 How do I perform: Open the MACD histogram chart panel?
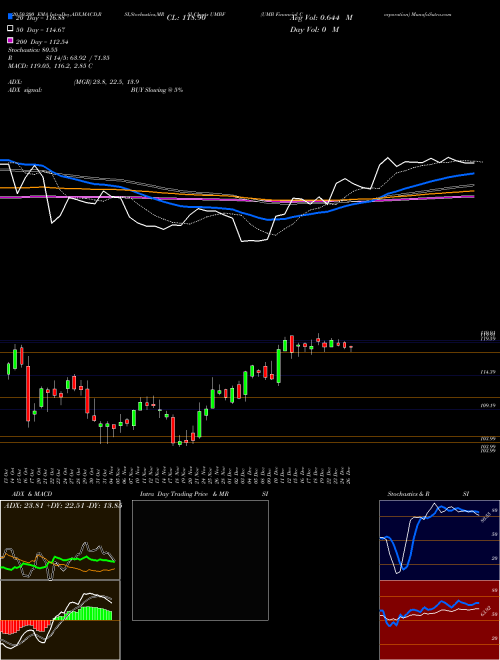pos(60,620)
